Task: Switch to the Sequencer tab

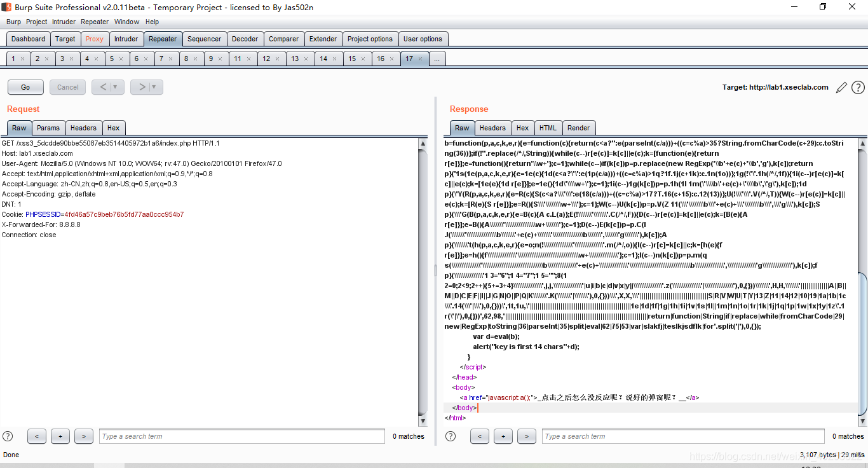Action: pyautogui.click(x=205, y=39)
